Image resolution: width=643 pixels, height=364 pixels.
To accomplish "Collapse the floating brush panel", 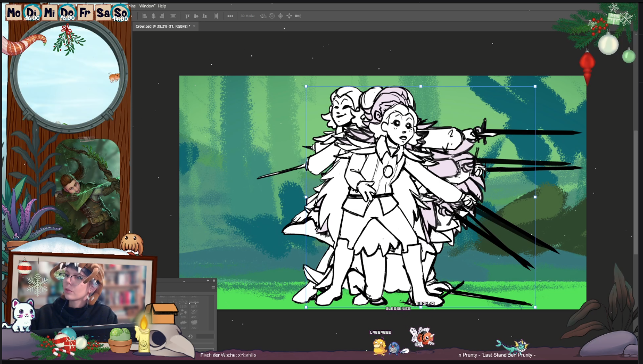I will 208,280.
